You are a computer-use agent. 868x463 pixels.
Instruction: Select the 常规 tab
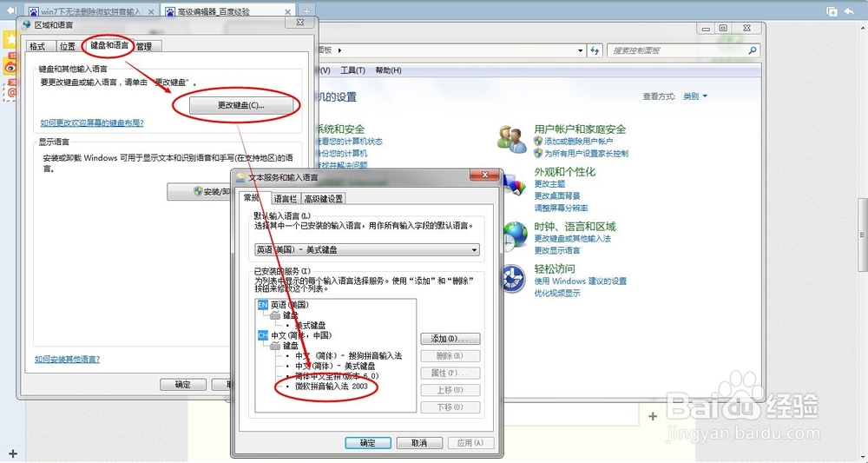click(252, 198)
